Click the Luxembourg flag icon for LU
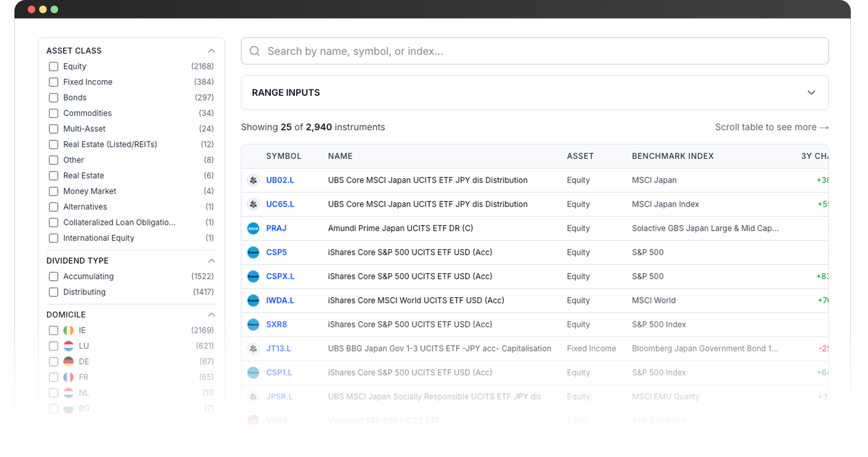This screenshot has width=868, height=457. click(x=68, y=346)
